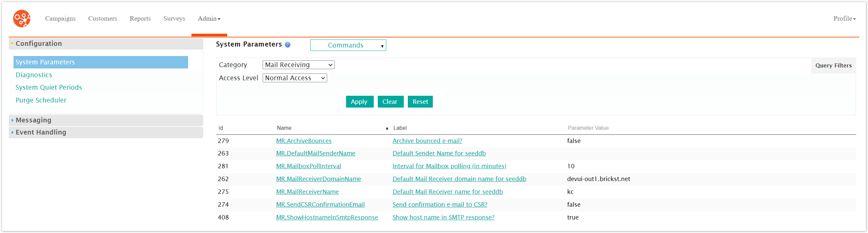Click the Id cell 263
Viewport: 868px width, 233px height.
pyautogui.click(x=223, y=153)
